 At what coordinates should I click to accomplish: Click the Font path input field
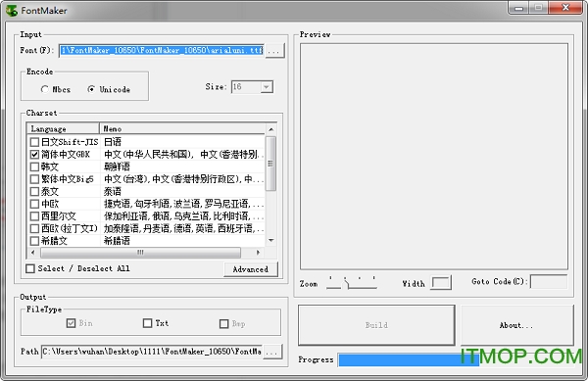click(162, 50)
